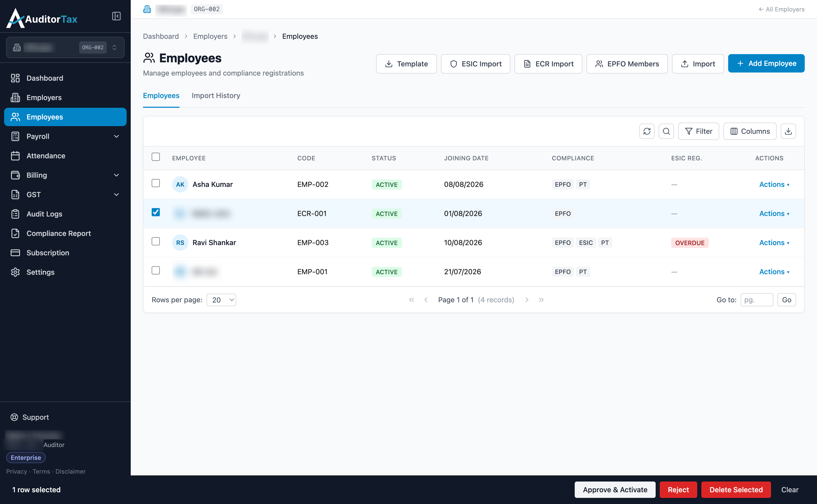
Task: Open Compliance Report in the sidebar
Action: (x=65, y=233)
